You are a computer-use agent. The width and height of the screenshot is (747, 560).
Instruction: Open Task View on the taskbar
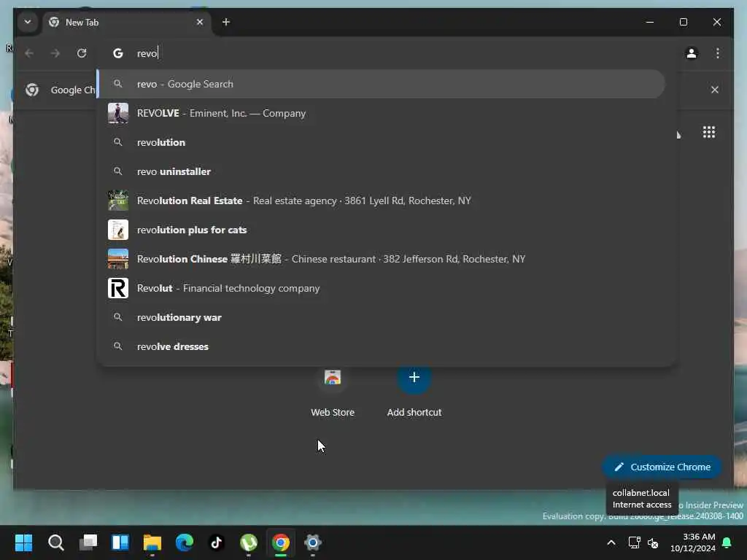88,542
